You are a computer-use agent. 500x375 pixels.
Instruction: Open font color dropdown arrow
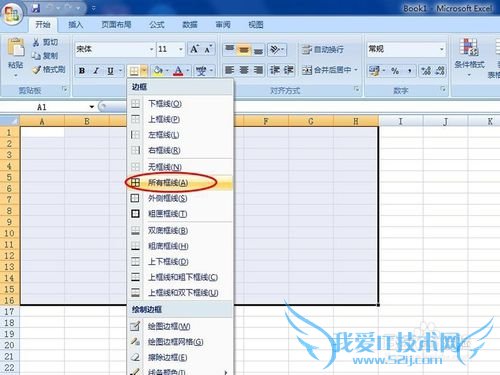point(188,71)
